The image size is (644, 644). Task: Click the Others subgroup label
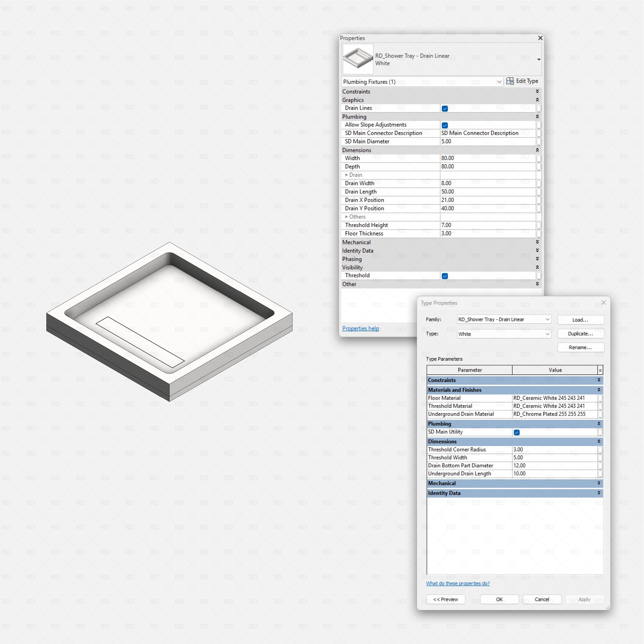click(357, 217)
